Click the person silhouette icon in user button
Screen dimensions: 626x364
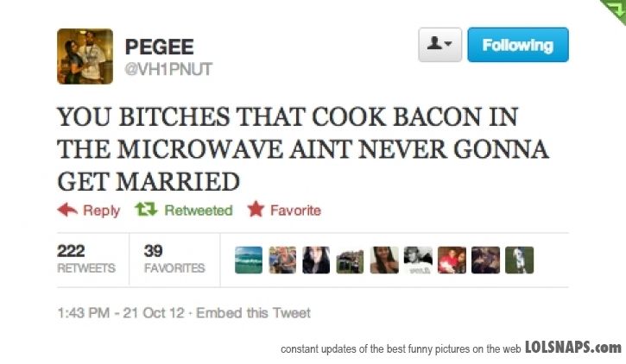tap(434, 45)
